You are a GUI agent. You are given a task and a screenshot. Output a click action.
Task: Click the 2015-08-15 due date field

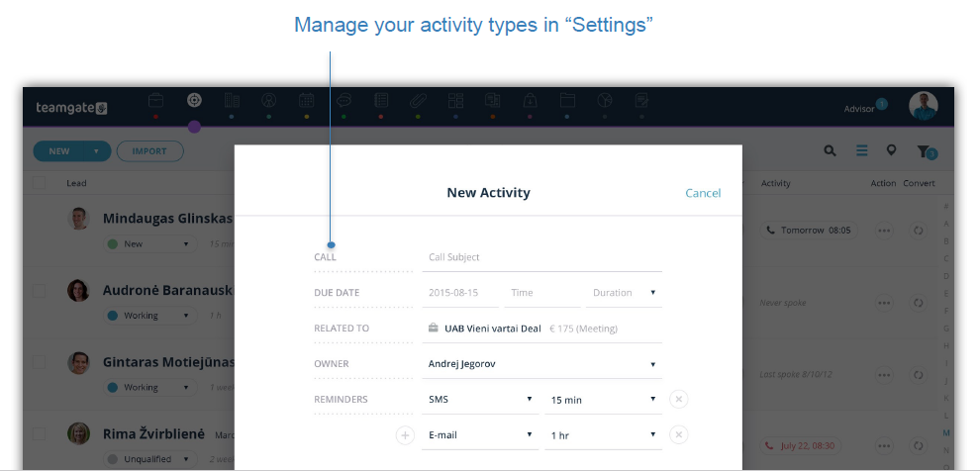click(460, 292)
